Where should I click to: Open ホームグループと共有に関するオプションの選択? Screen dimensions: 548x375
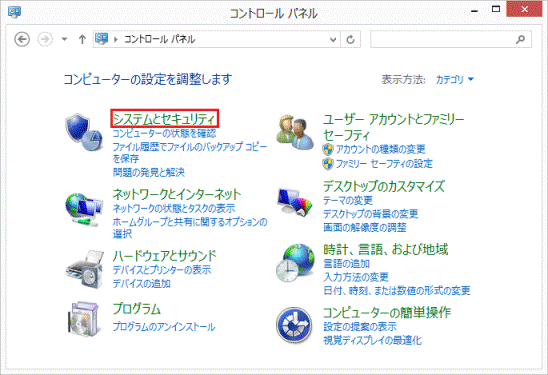point(190,228)
